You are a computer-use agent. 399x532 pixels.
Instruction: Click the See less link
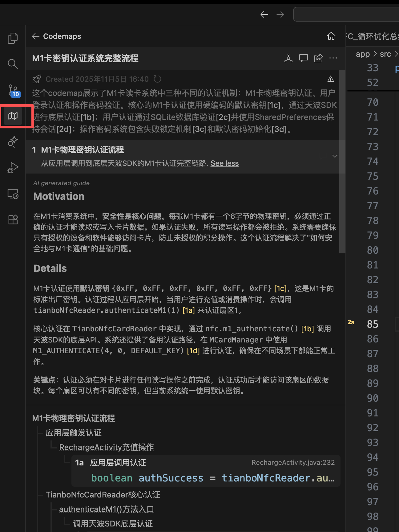coord(224,163)
